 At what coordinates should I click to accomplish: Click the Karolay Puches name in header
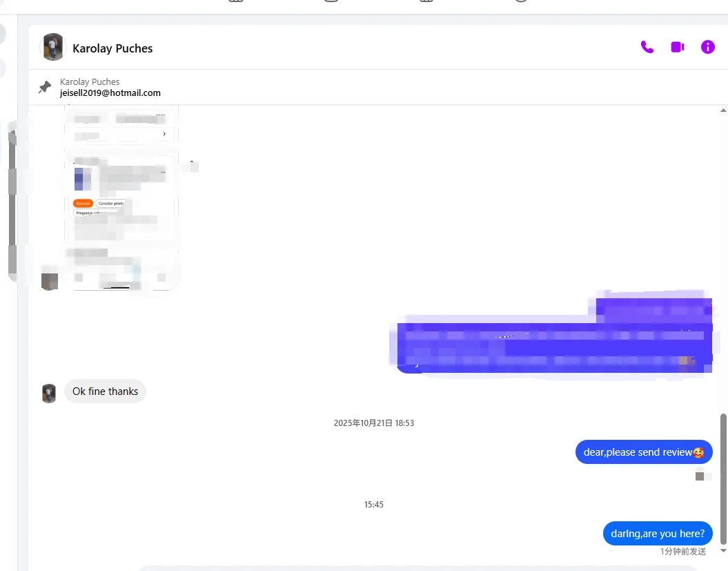(x=112, y=48)
